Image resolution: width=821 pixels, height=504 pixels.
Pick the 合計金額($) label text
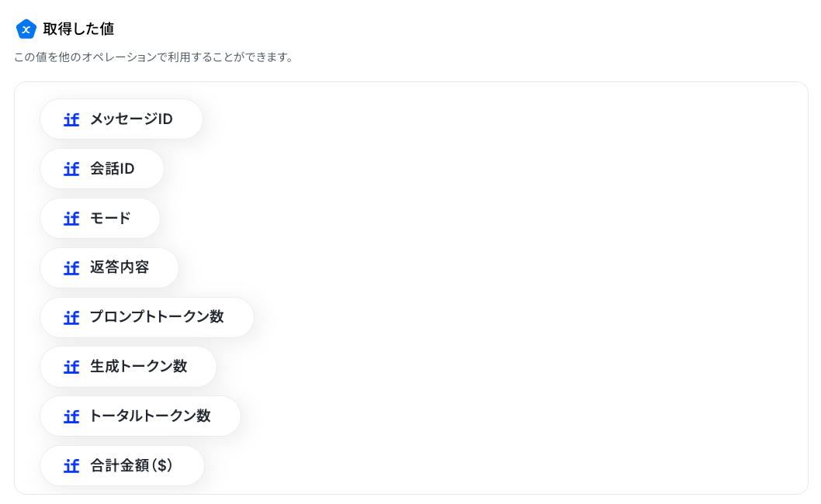(x=131, y=465)
